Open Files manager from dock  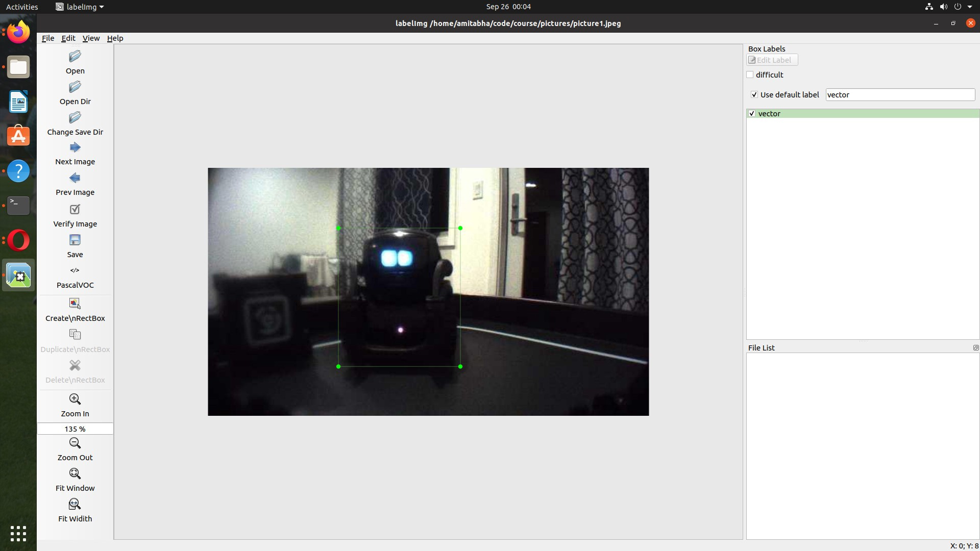[x=18, y=67]
